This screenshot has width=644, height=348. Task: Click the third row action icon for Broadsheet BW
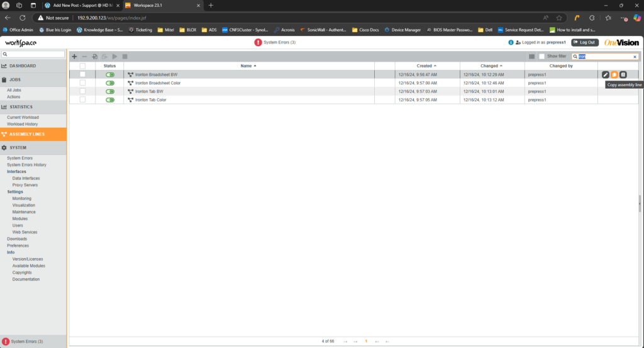coord(623,75)
